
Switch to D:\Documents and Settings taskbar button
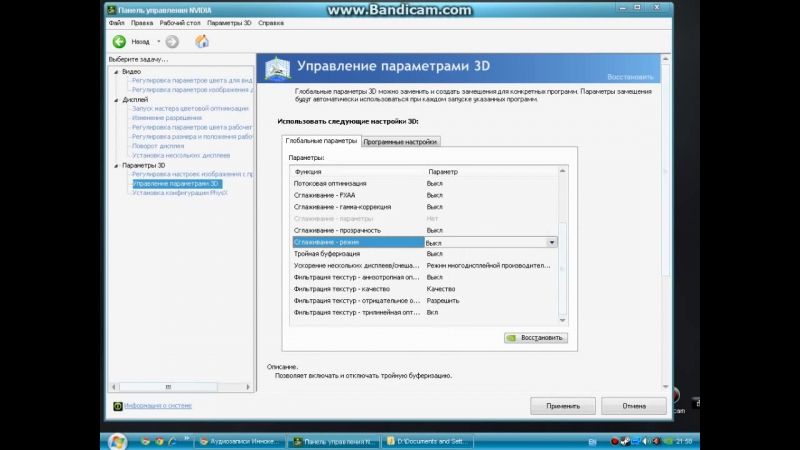coord(428,442)
